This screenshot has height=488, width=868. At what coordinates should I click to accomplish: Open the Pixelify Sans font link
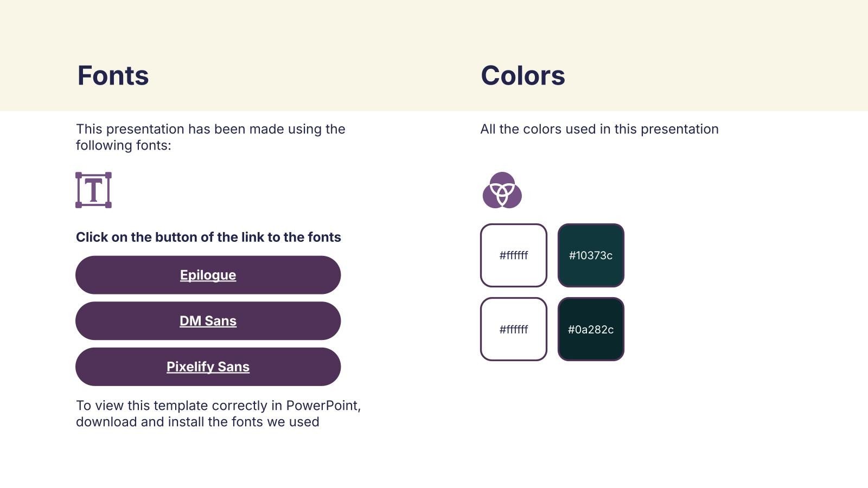point(208,367)
